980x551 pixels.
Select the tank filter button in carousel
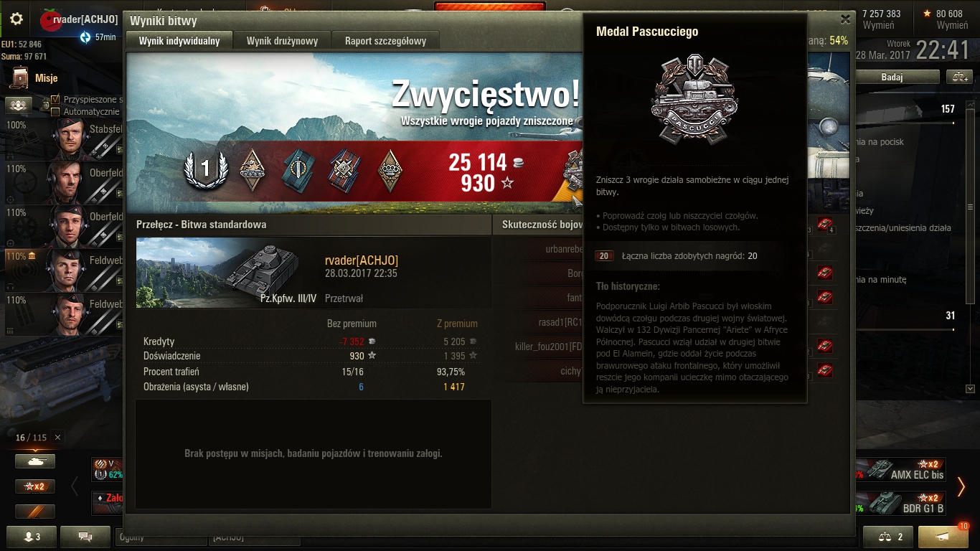[x=35, y=461]
